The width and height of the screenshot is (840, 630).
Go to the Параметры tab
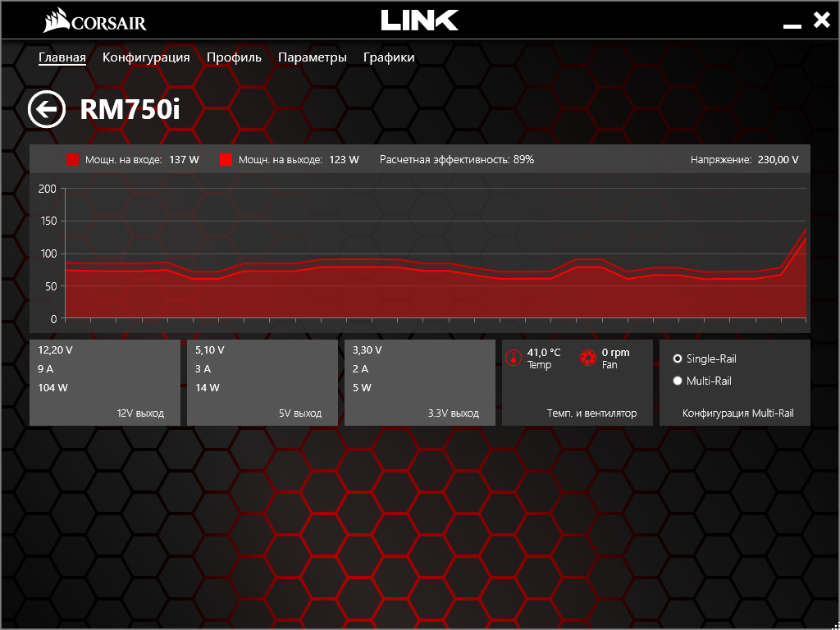pyautogui.click(x=313, y=57)
